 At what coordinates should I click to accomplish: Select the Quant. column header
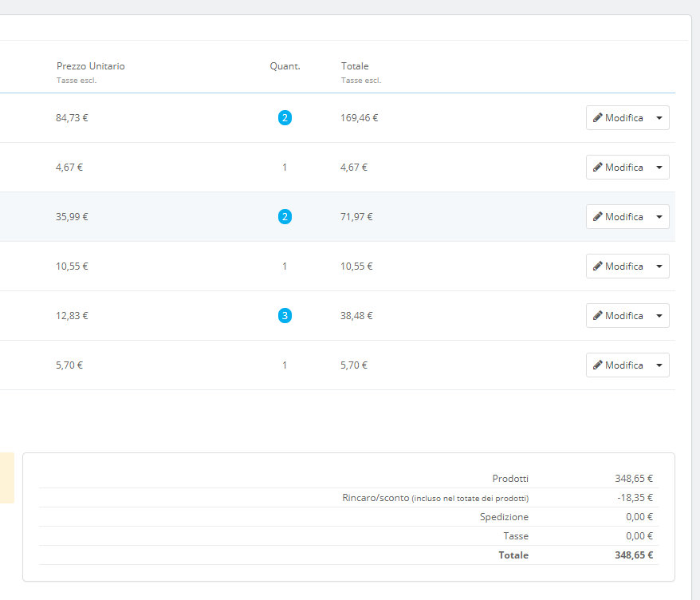click(285, 66)
